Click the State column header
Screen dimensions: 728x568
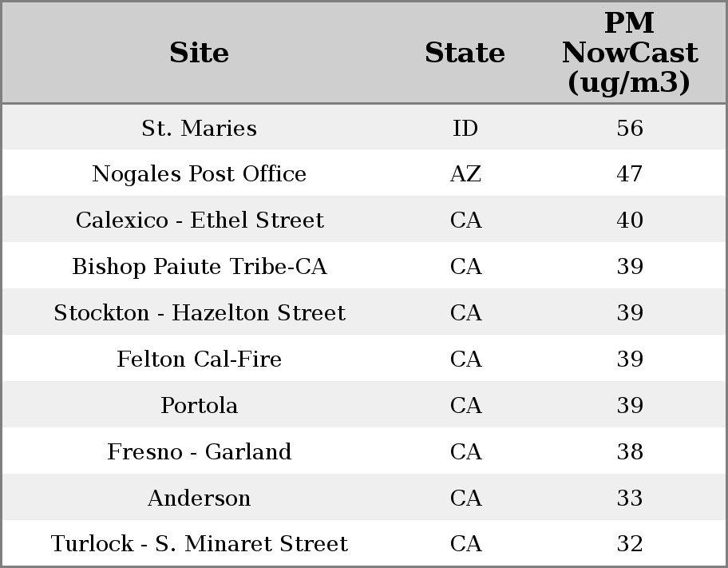[465, 53]
